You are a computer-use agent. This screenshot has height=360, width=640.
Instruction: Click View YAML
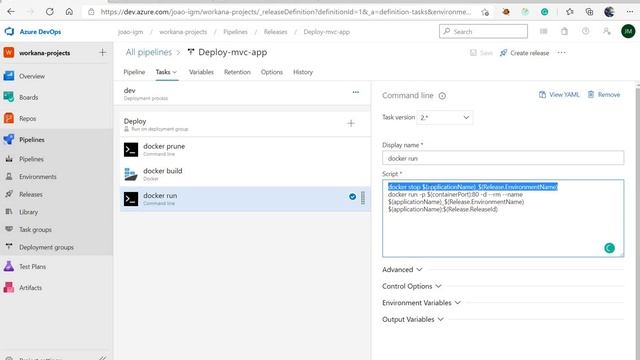pyautogui.click(x=559, y=95)
